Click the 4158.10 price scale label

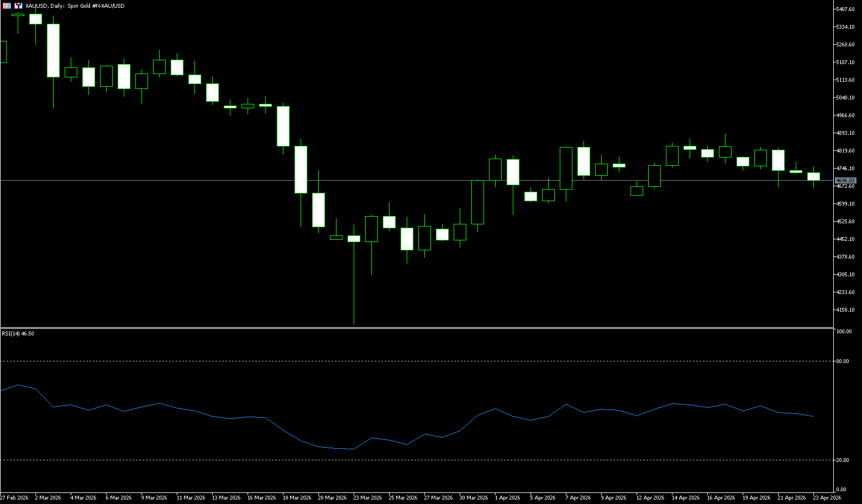tap(845, 310)
